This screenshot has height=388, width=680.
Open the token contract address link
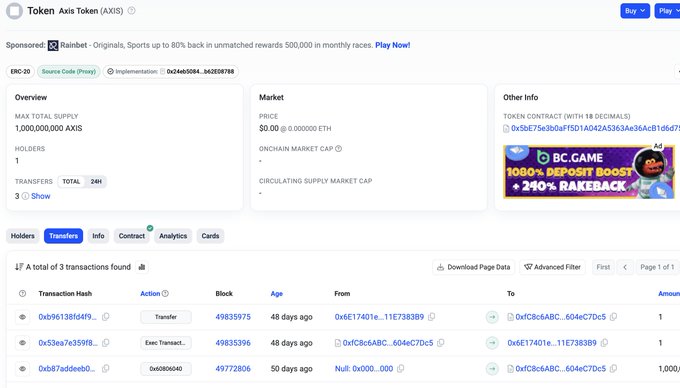pyautogui.click(x=595, y=128)
